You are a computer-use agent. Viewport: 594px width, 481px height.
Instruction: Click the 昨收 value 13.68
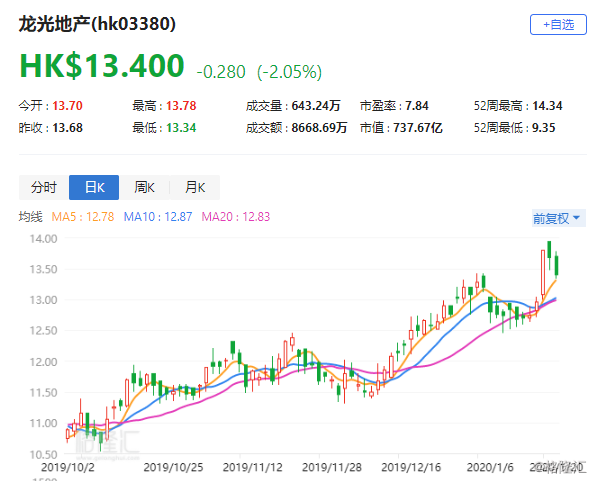point(67,128)
